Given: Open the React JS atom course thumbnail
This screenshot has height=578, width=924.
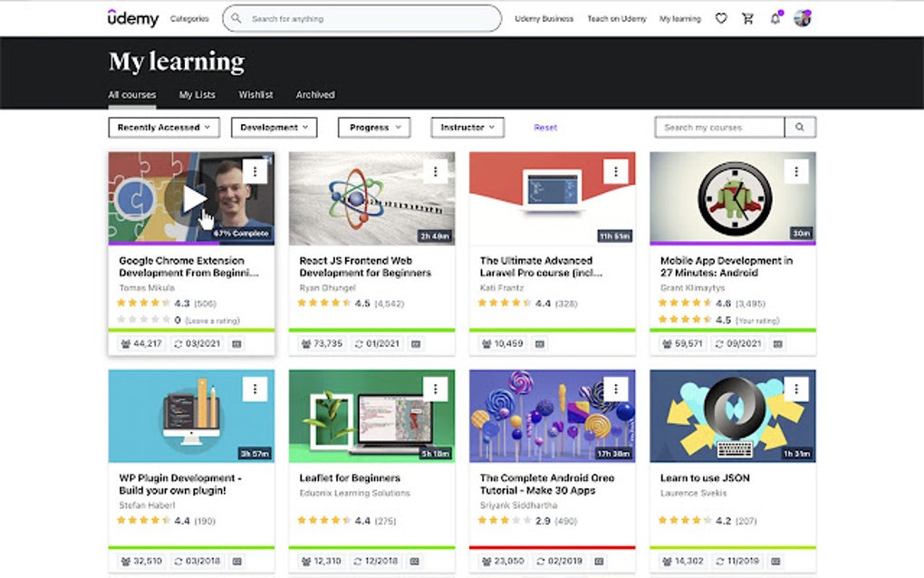Looking at the screenshot, I should (371, 198).
